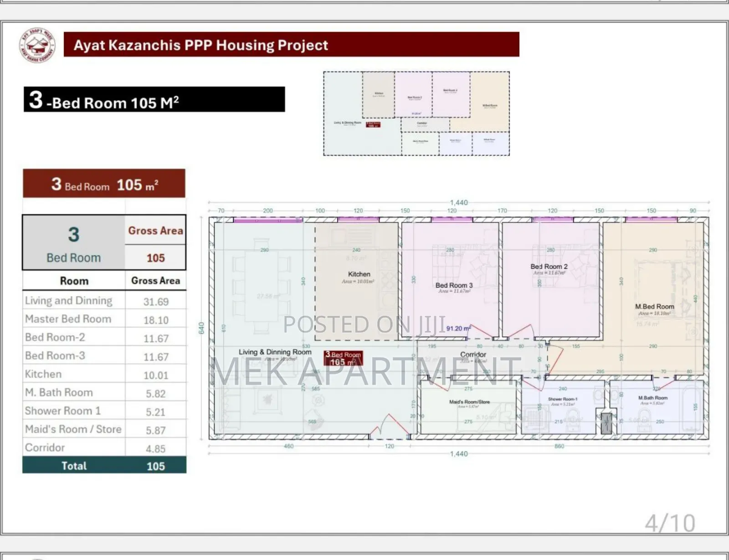729x560 pixels.
Task: Click the Corridor label on the floor plan
Action: tap(473, 354)
